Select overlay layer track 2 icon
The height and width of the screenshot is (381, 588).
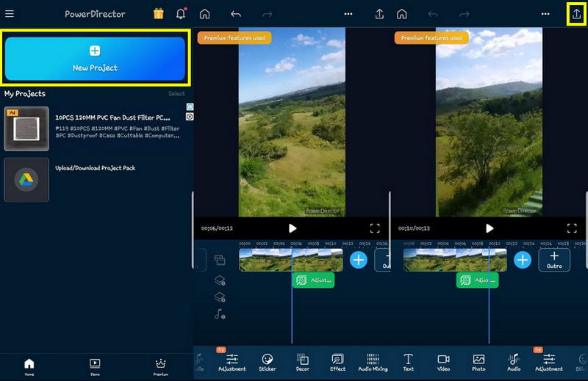(x=220, y=297)
